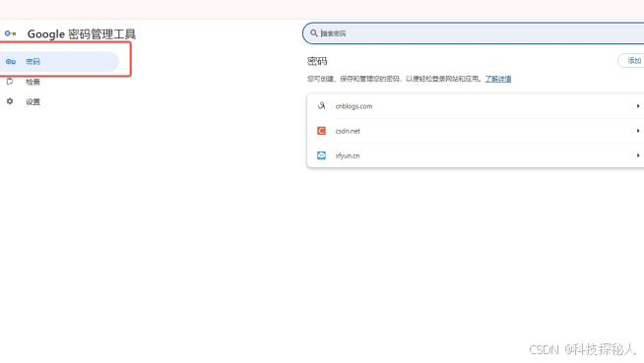Select the csdn.net text

tap(348, 131)
